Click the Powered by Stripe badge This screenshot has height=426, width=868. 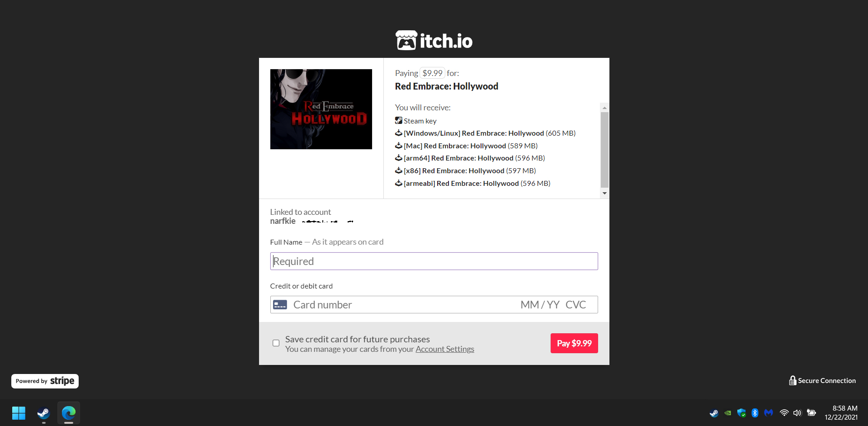coord(45,381)
